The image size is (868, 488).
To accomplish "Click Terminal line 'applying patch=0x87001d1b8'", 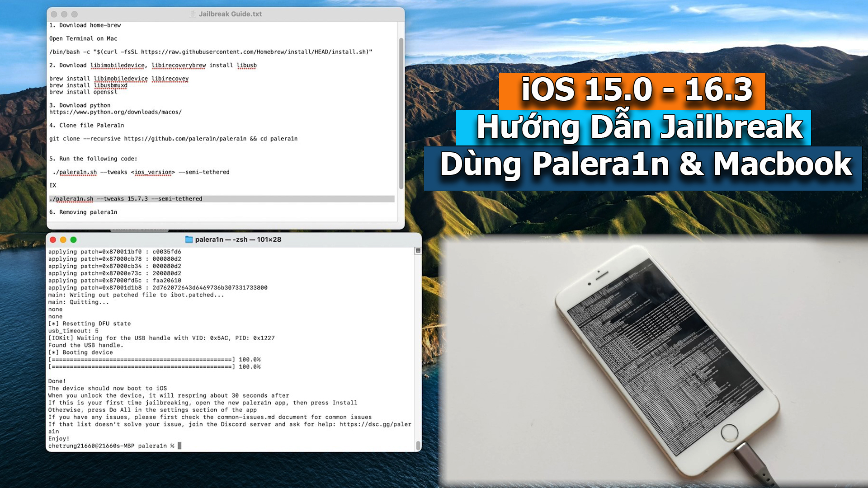I will pos(158,288).
